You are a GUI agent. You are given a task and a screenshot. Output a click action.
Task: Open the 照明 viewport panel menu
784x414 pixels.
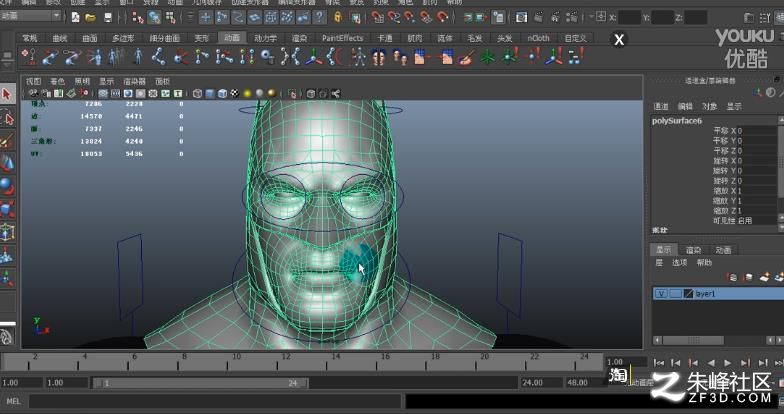tap(82, 81)
